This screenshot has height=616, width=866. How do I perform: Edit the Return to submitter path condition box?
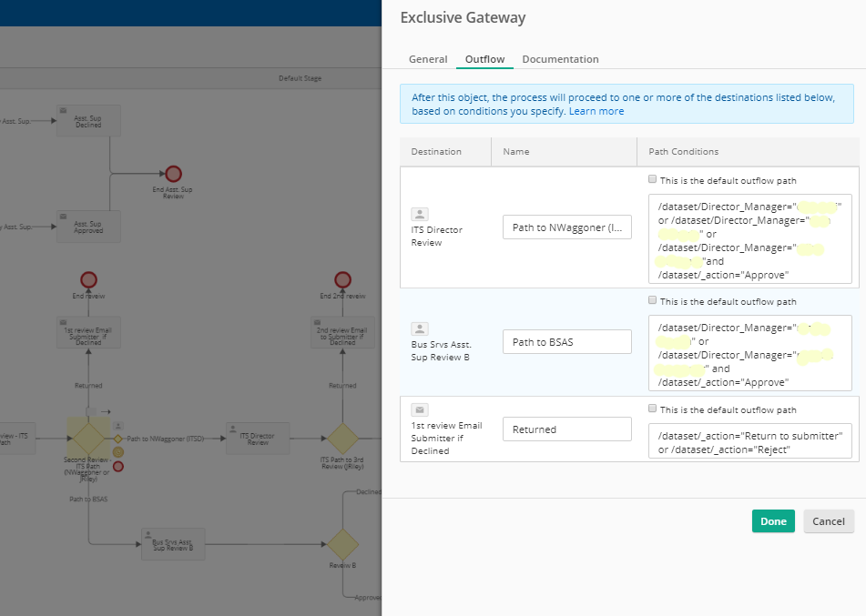(x=749, y=441)
